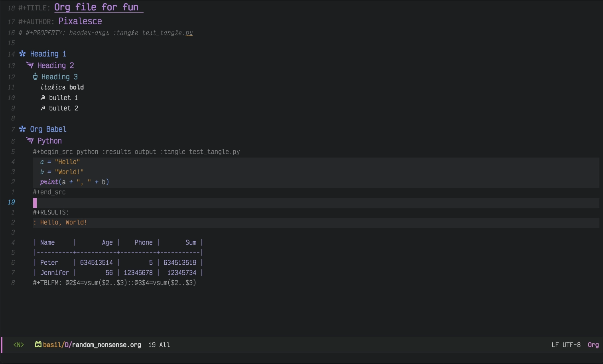Click the arrow bullet icon of bullet 2
This screenshot has width=603, height=364.
coord(42,108)
